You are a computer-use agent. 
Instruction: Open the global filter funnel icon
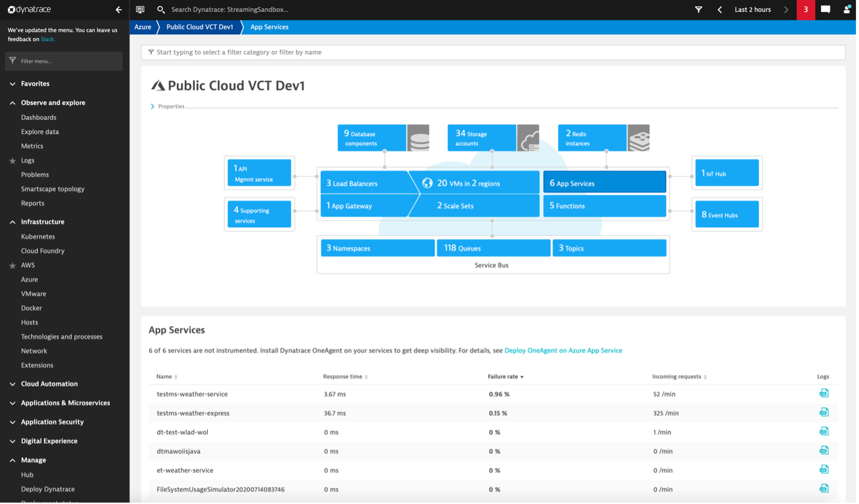(x=699, y=10)
